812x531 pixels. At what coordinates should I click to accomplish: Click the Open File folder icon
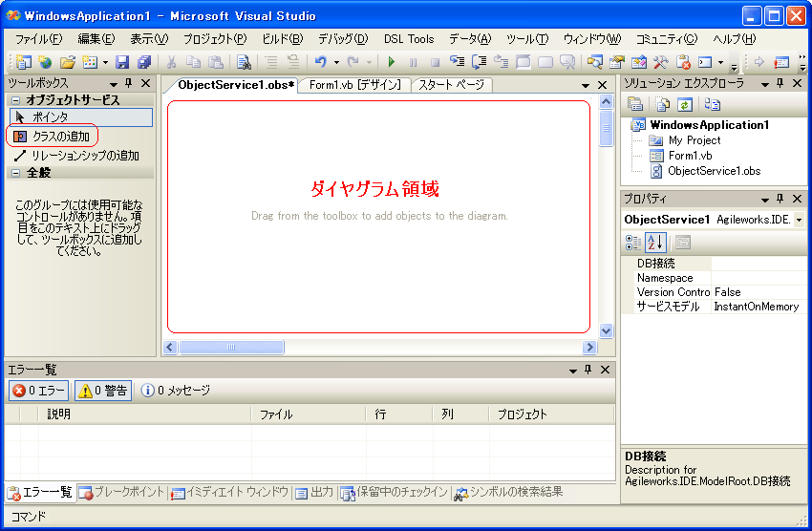pos(67,62)
